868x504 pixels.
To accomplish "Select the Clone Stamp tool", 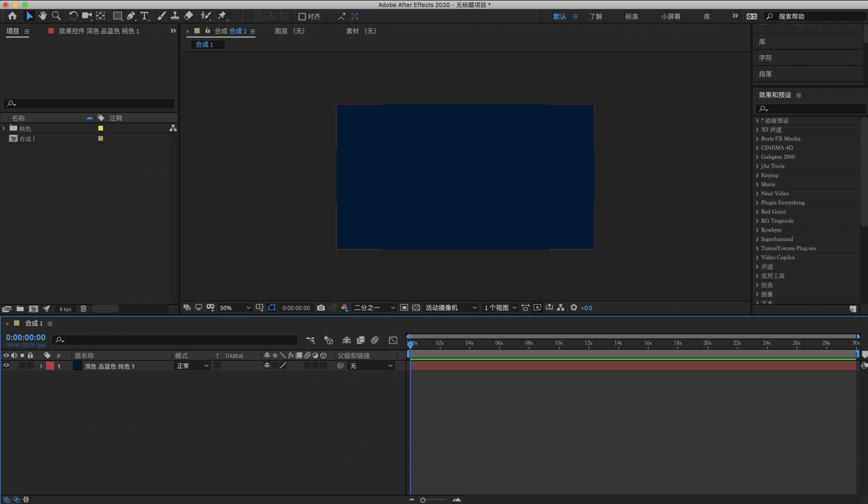I will (175, 16).
